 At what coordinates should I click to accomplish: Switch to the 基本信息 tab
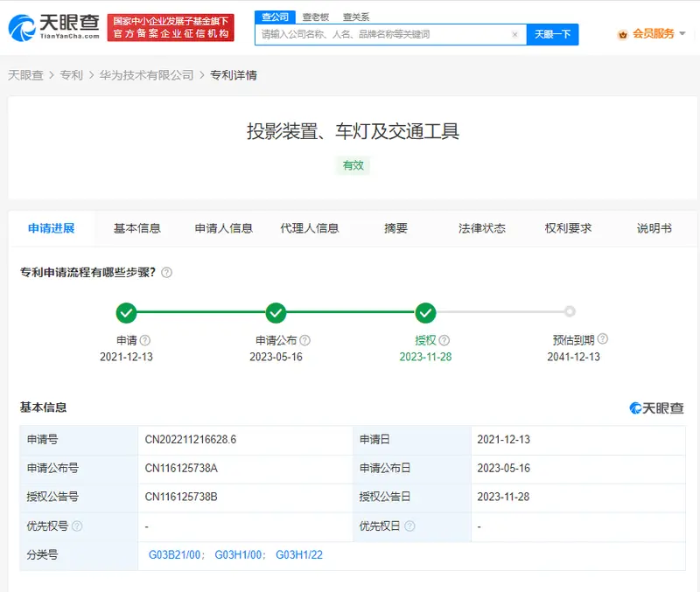point(137,228)
